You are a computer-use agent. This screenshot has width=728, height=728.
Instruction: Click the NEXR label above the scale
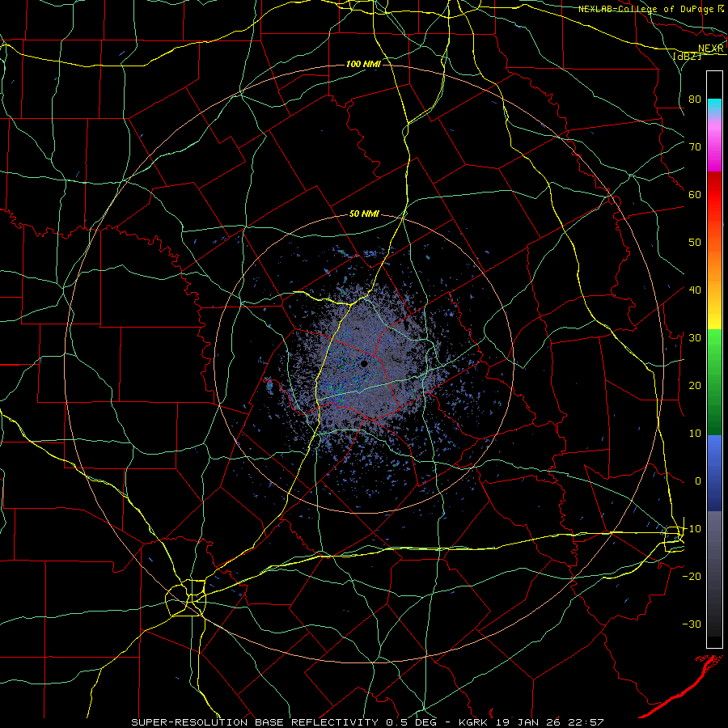click(711, 49)
